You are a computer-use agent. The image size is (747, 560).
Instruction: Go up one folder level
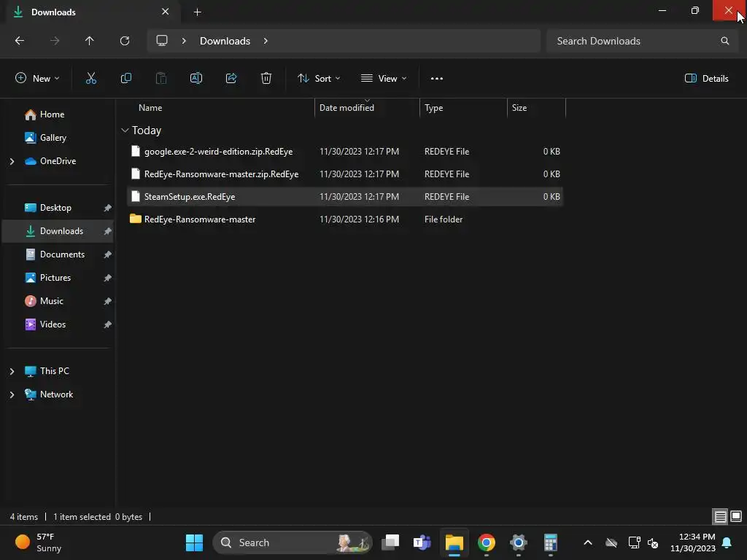[x=90, y=41]
